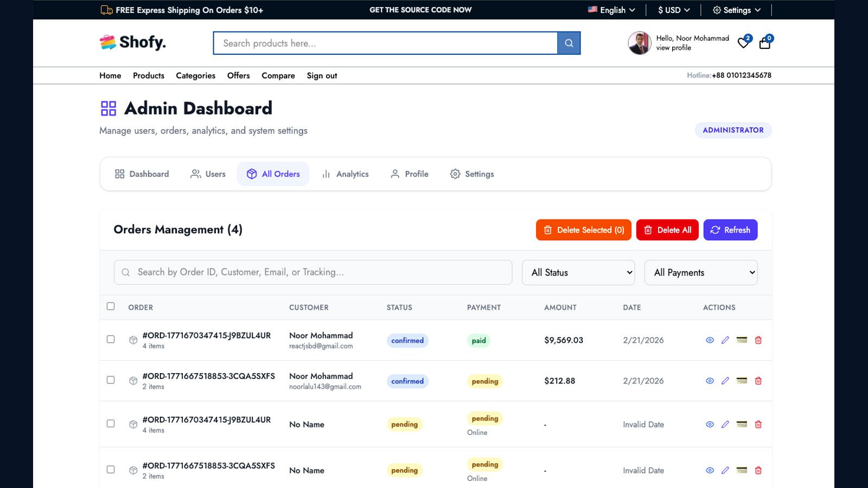868x488 pixels.
Task: Open payment card icon for $212.88 order
Action: click(x=742, y=381)
